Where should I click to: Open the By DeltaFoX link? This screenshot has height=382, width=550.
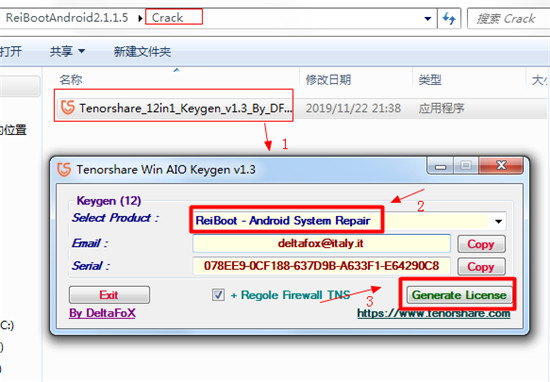coord(102,313)
